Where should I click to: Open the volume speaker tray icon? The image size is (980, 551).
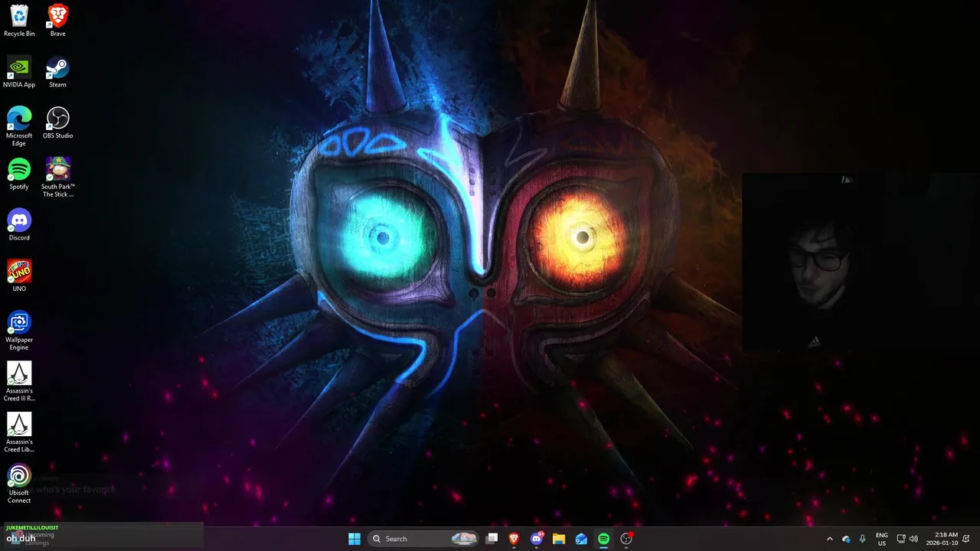913,539
